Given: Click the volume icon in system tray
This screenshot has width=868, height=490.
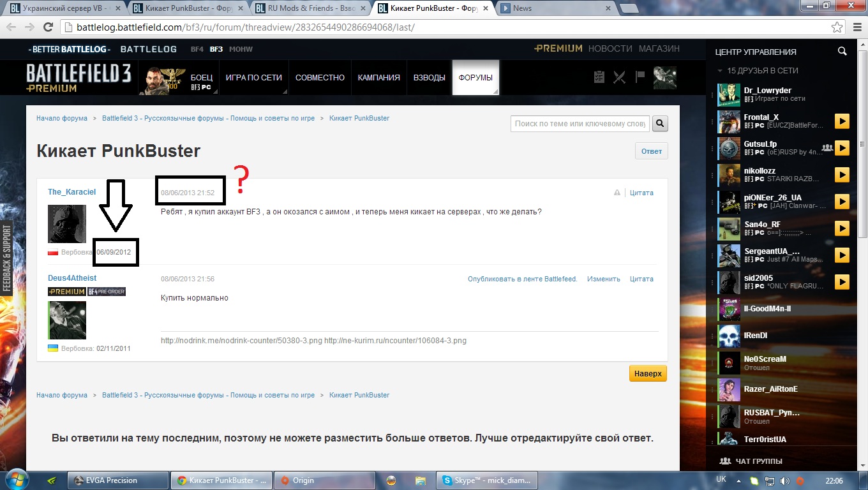Looking at the screenshot, I should coord(784,480).
